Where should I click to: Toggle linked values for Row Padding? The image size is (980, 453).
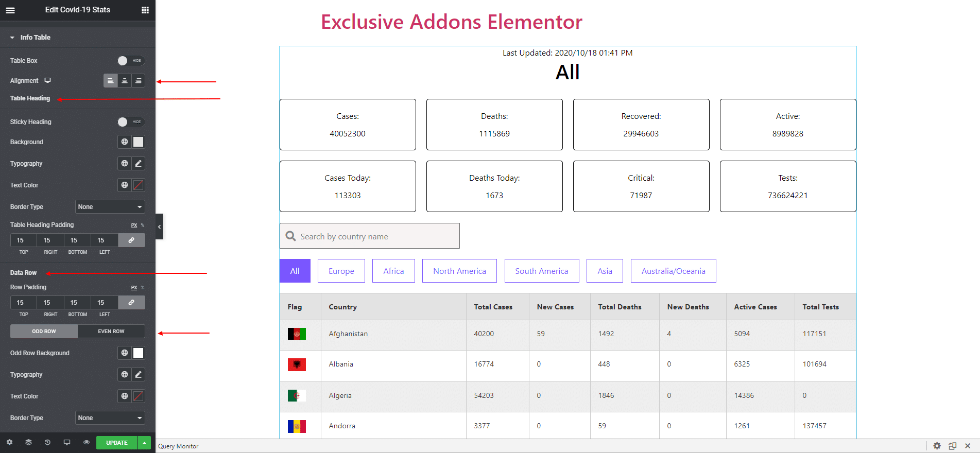(132, 303)
